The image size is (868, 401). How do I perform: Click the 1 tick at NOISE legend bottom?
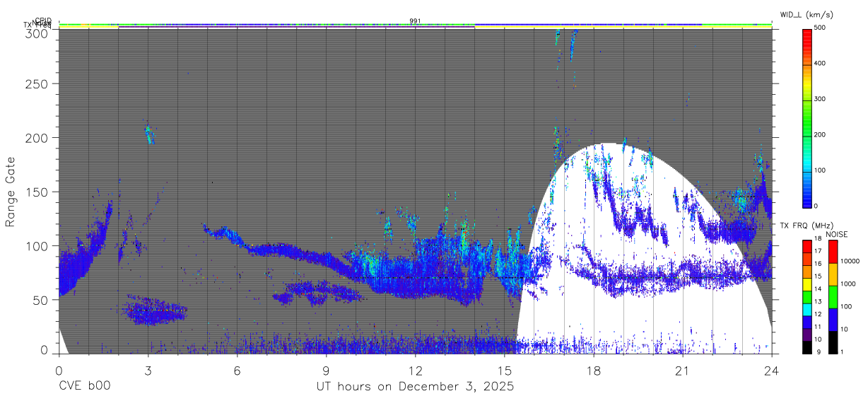841,351
